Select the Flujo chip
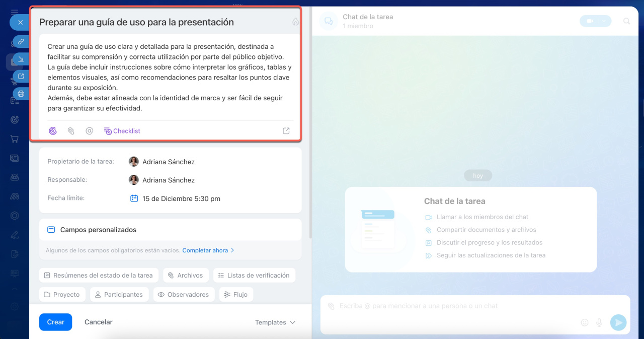 click(x=236, y=295)
